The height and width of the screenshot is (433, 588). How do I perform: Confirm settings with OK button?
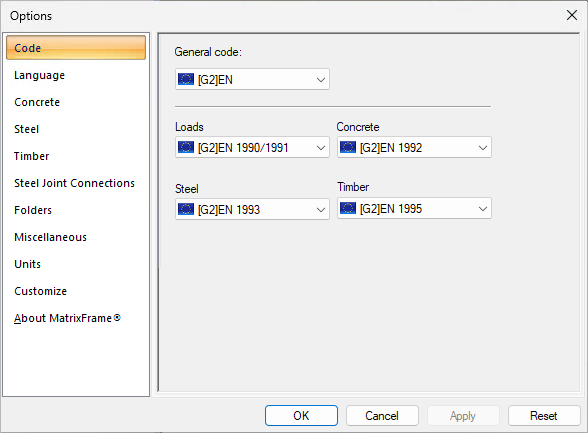301,415
